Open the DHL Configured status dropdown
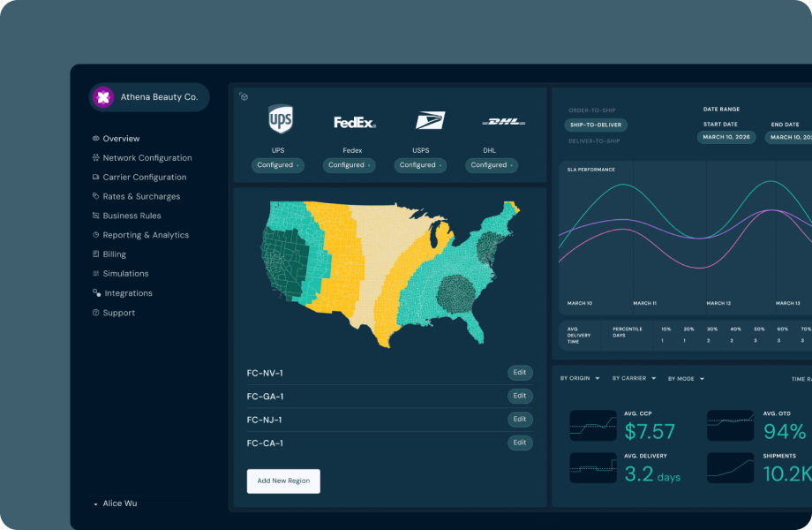Viewport: 812px width, 530px height. [492, 165]
